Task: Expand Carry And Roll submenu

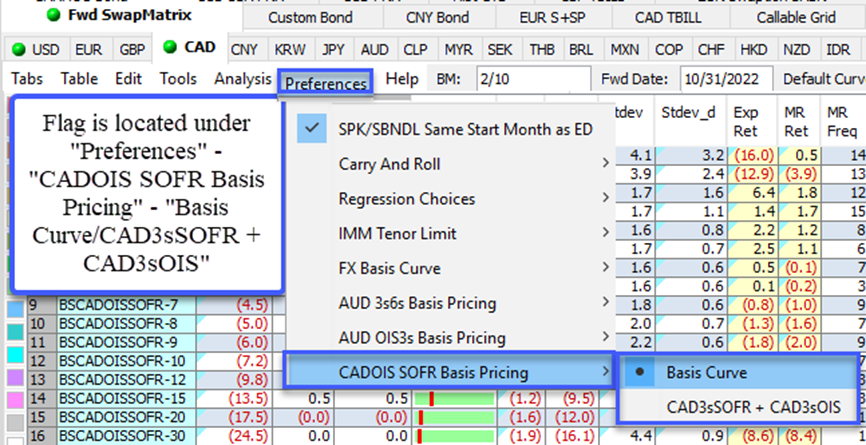Action: pyautogui.click(x=450, y=164)
